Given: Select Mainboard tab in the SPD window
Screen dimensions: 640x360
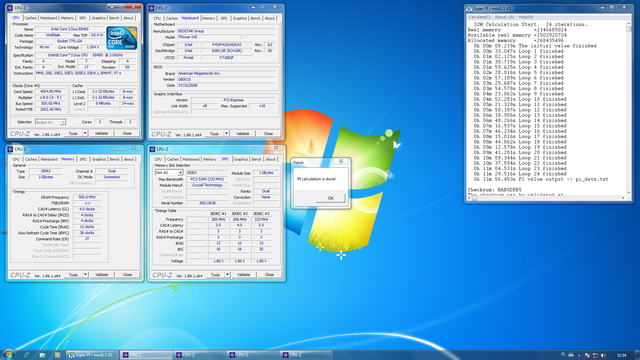Looking at the screenshot, I should pos(191,159).
